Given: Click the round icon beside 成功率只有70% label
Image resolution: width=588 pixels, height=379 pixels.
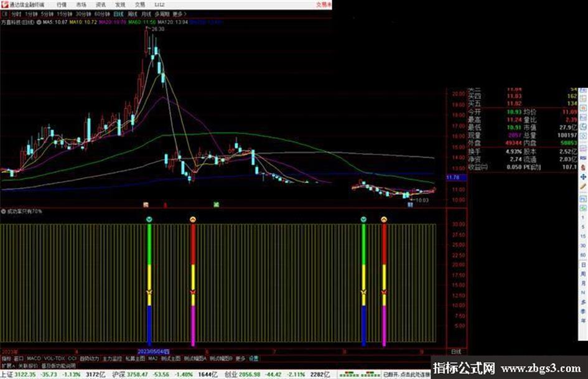Looking at the screenshot, I should [x=3, y=211].
